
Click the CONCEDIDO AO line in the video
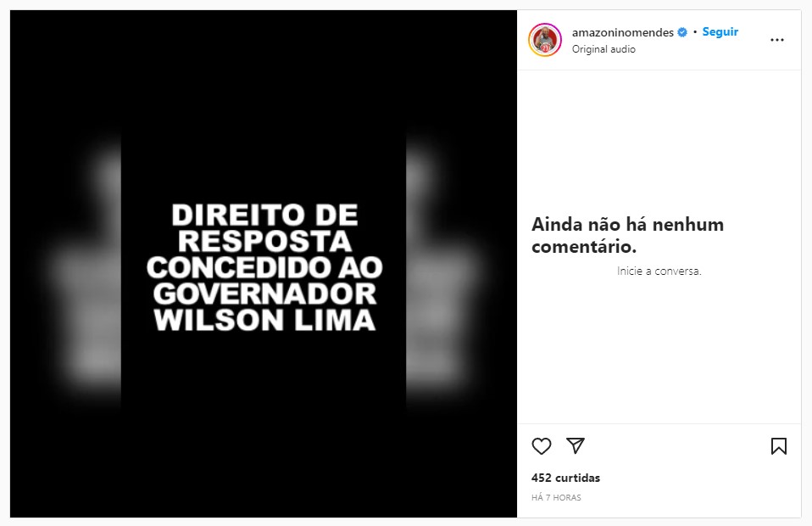click(264, 267)
